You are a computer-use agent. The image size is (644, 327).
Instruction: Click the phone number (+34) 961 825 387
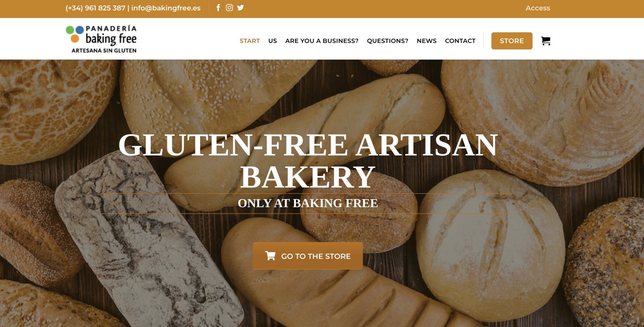click(x=95, y=8)
